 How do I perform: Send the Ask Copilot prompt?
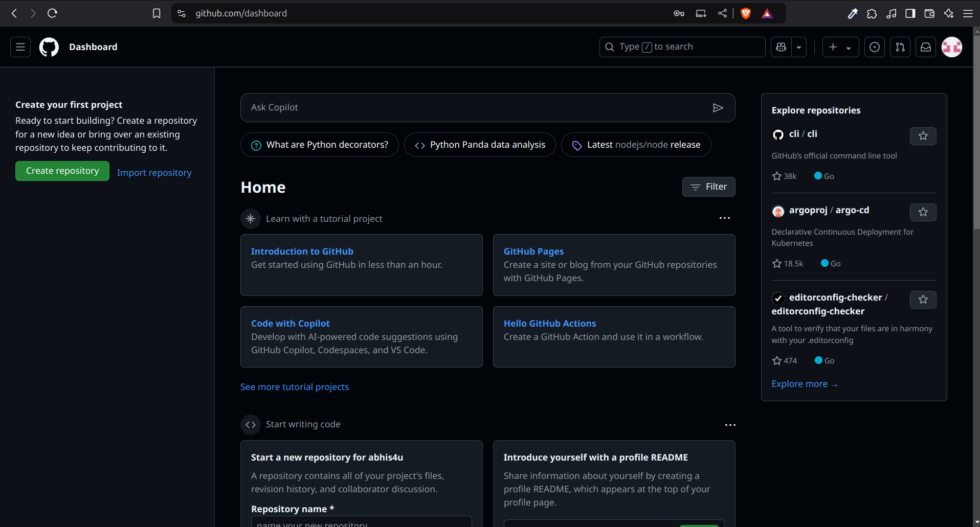[x=718, y=107]
